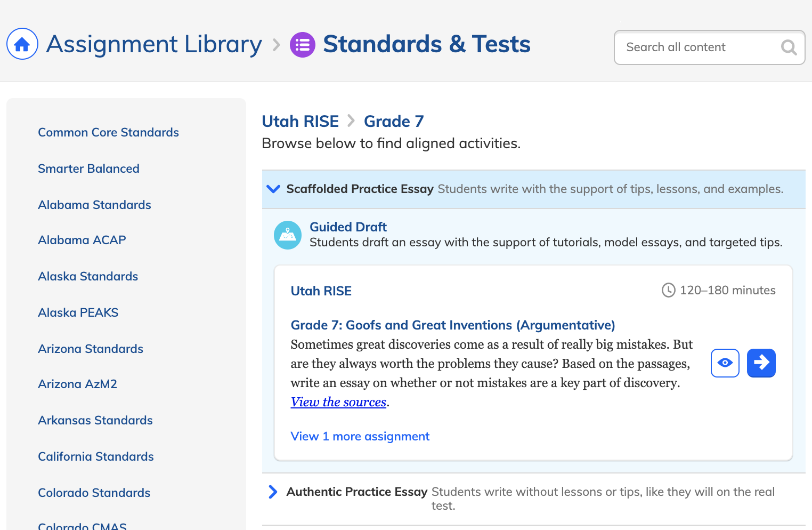Assign with the blue arrow button
The width and height of the screenshot is (812, 530).
[x=761, y=363]
